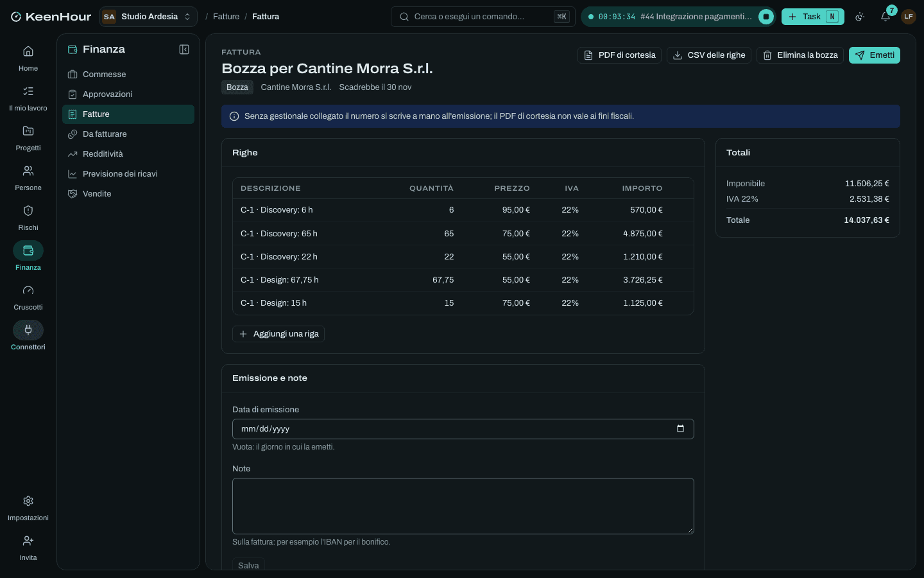The width and height of the screenshot is (924, 578).
Task: Open notifications bell
Action: click(886, 17)
